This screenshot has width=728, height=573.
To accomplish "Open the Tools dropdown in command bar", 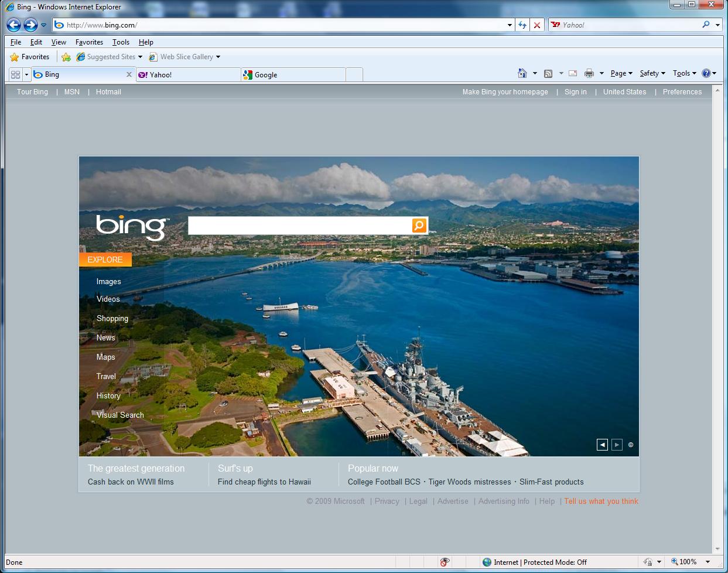I will pos(685,73).
